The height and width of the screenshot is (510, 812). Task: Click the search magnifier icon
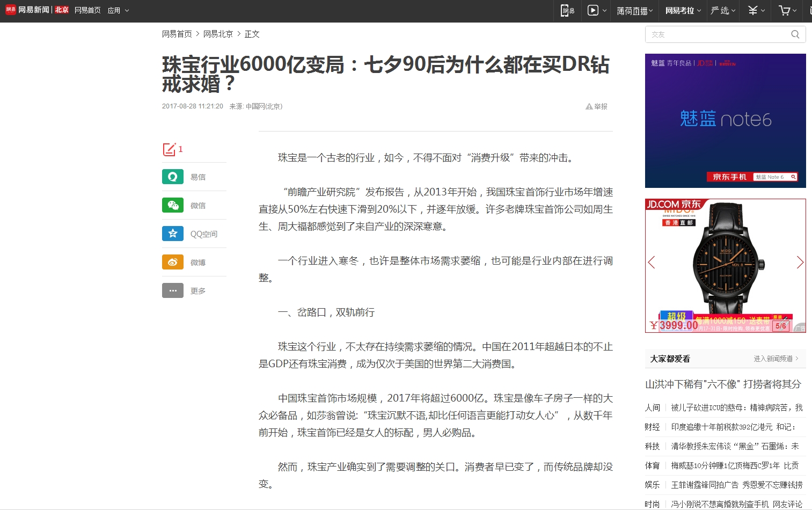795,34
